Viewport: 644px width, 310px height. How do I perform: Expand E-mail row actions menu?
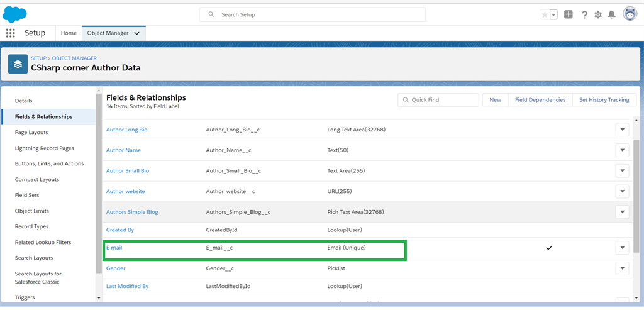(622, 248)
